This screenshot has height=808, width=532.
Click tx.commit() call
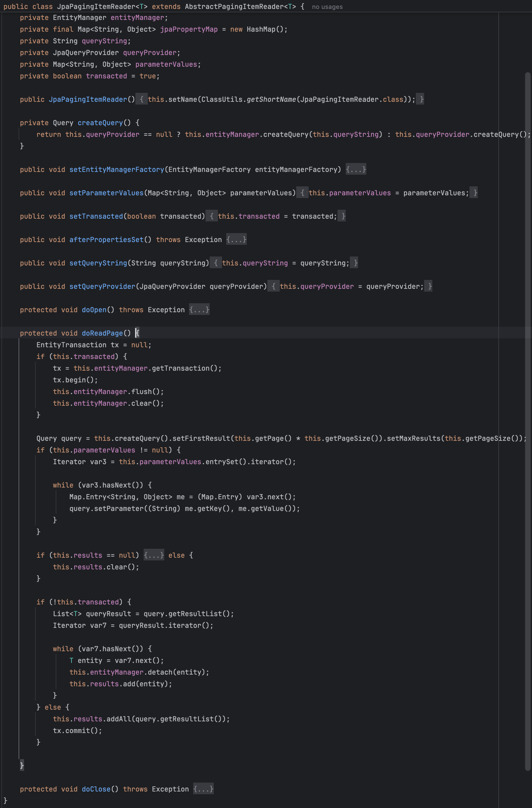(x=77, y=731)
